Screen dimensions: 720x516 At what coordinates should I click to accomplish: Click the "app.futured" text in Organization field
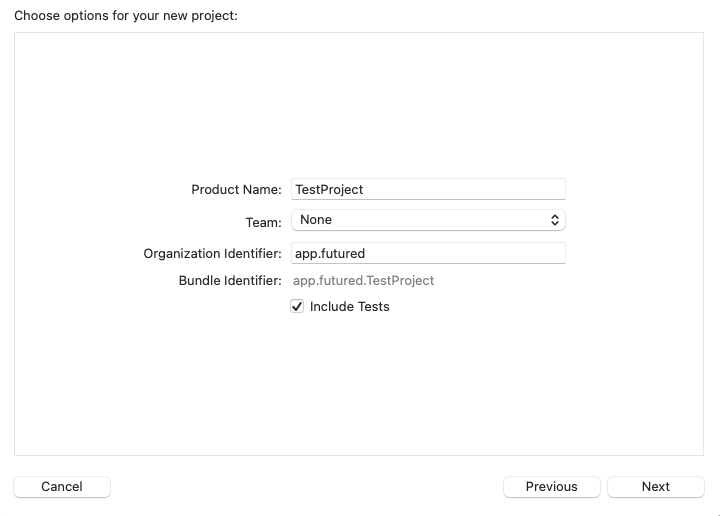pos(330,254)
